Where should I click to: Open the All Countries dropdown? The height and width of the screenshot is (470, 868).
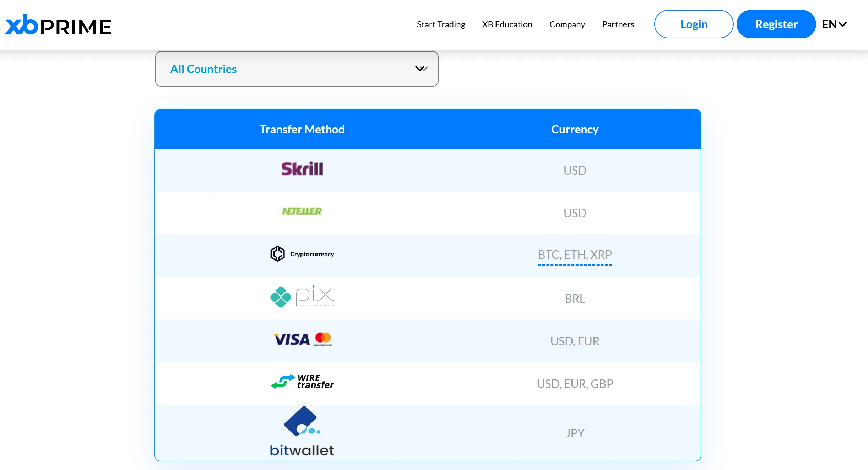297,69
